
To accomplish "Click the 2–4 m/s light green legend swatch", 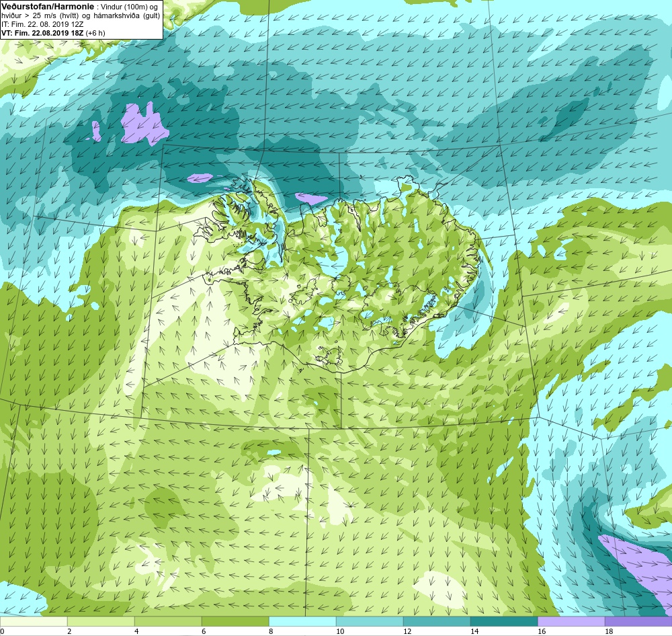I will coord(101,621).
